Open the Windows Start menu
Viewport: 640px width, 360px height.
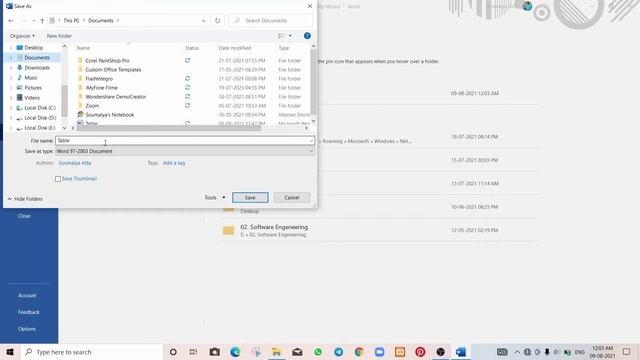coord(10,352)
